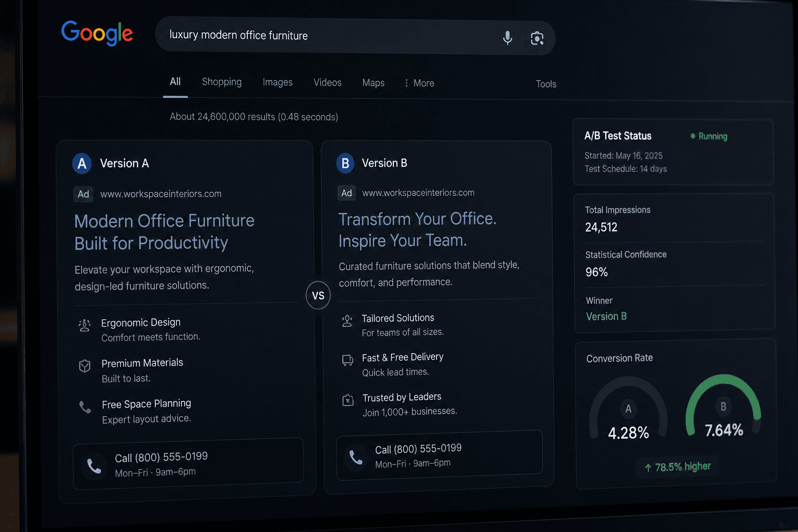Screen dimensions: 798x532
Task: Click the Trusted by Leaders badge icon
Action: (x=348, y=400)
